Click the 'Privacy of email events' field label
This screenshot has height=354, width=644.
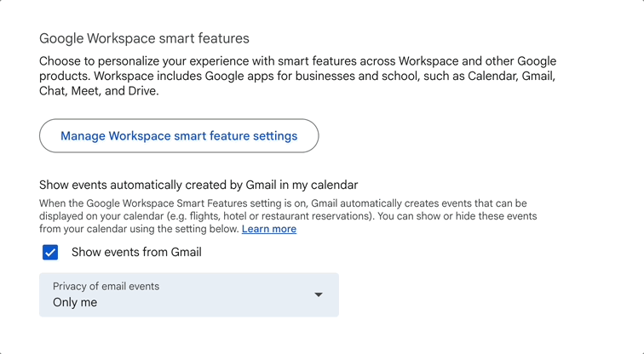tap(106, 286)
